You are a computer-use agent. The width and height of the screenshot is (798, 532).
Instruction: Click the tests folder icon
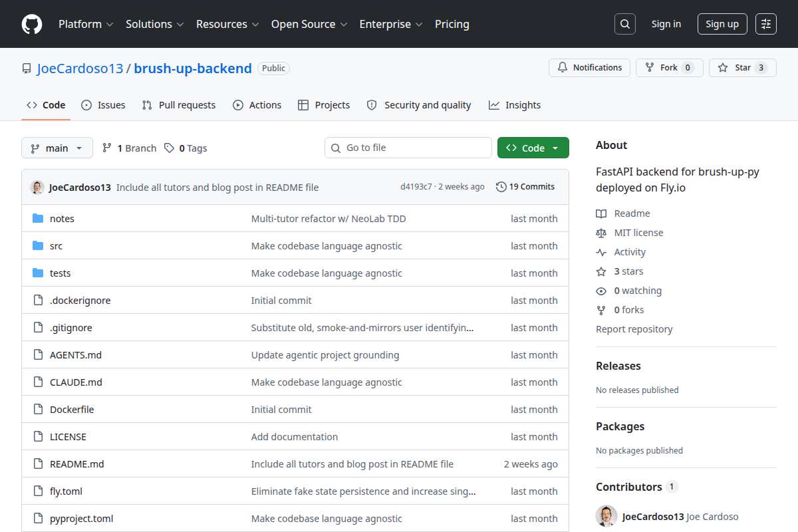click(38, 273)
